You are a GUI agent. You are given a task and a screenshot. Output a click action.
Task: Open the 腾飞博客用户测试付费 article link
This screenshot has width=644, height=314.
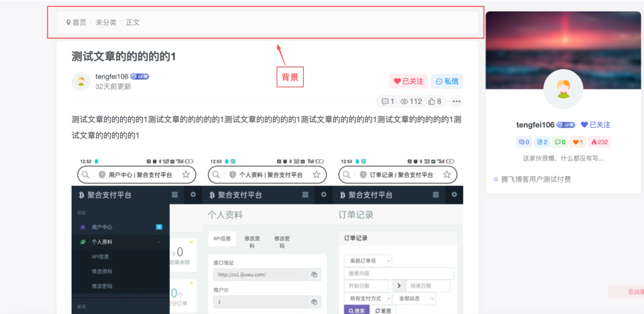coord(536,179)
